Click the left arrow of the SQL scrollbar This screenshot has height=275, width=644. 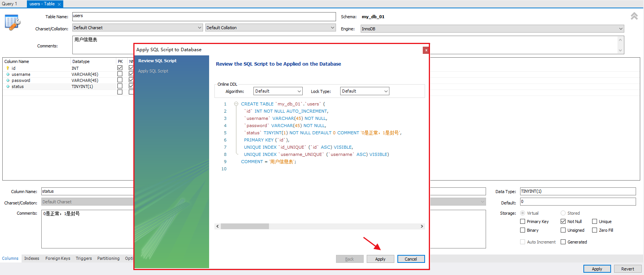(x=217, y=226)
